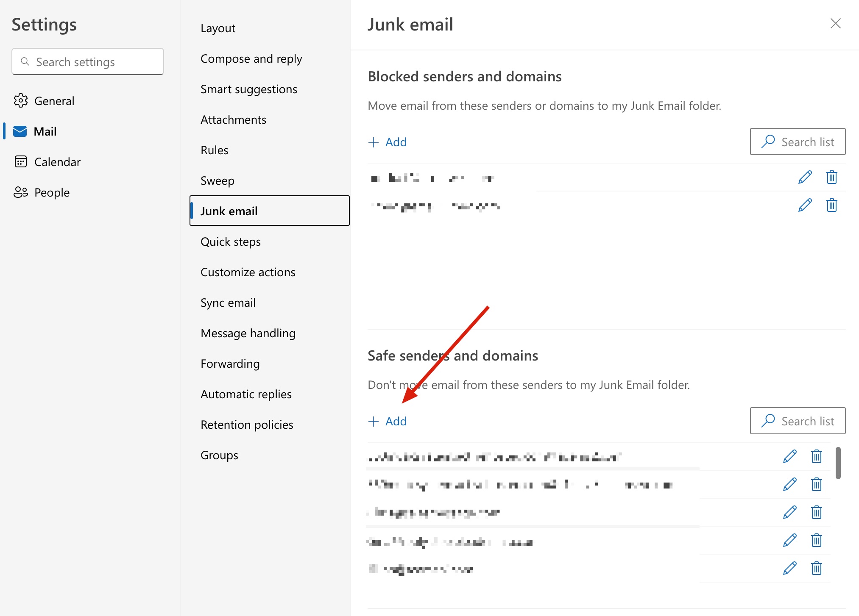The image size is (859, 616).
Task: Edit the first safe sender entry
Action: point(789,456)
